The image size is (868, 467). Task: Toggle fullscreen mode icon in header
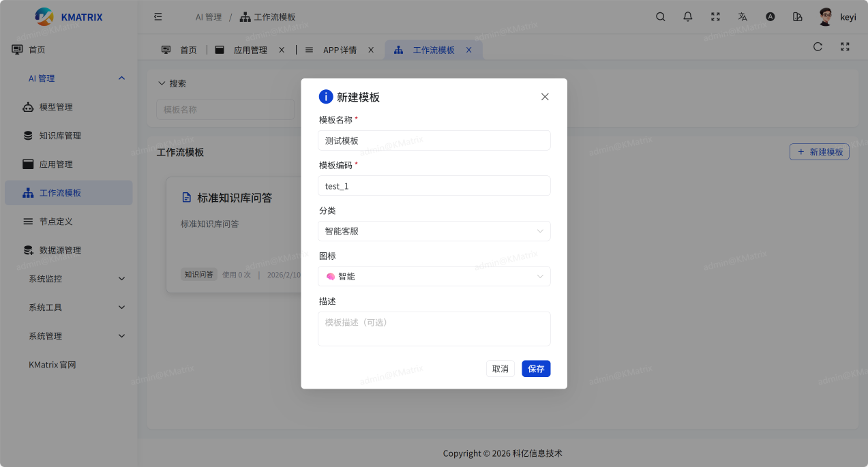(x=715, y=17)
